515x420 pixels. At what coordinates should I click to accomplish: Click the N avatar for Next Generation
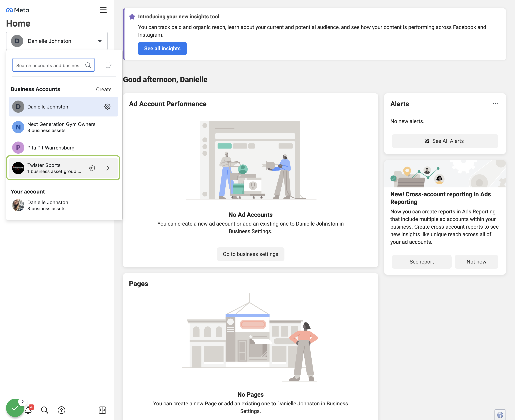click(18, 127)
